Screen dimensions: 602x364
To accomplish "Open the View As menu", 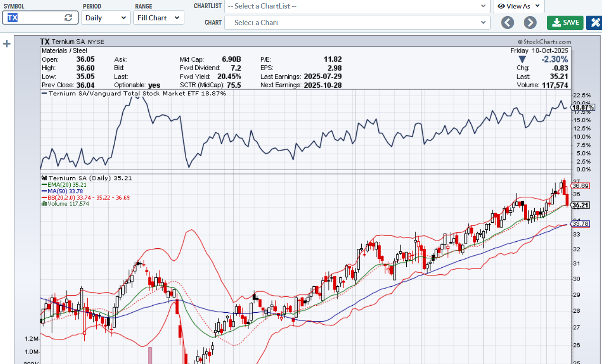I will (519, 6).
